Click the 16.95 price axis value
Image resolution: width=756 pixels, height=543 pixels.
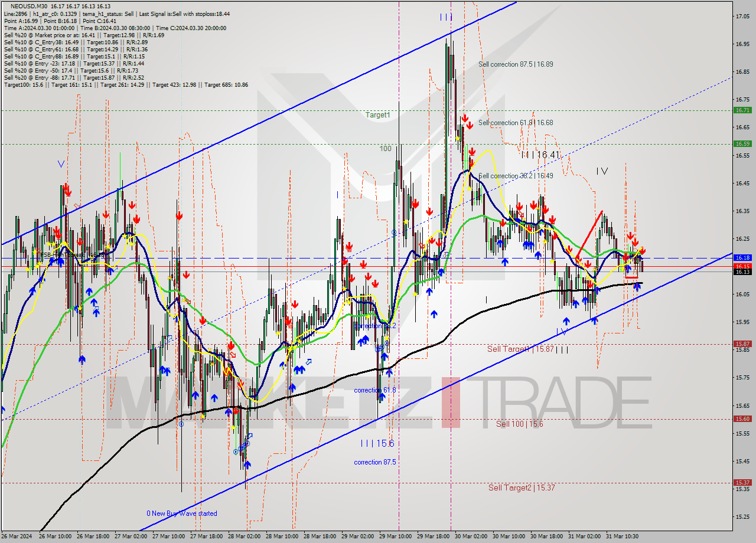[742, 44]
